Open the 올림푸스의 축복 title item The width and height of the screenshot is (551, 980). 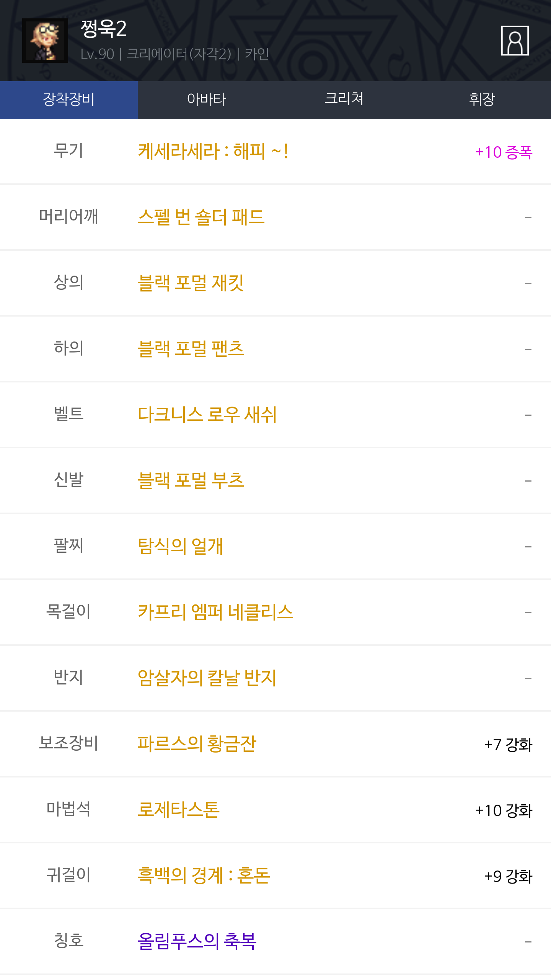point(197,941)
